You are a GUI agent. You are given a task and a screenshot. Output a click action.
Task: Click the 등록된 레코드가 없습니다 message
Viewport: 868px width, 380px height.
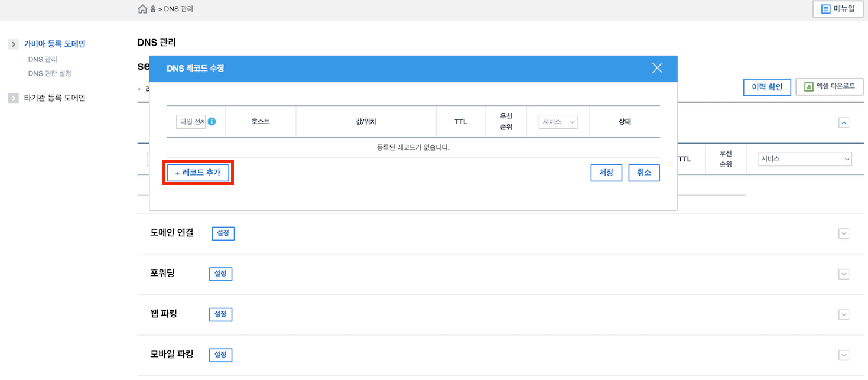pos(413,148)
